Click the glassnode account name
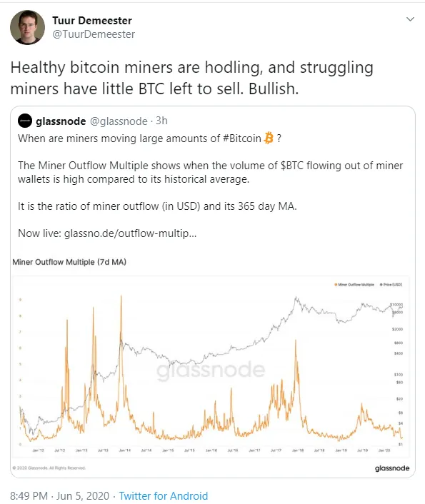 point(61,121)
